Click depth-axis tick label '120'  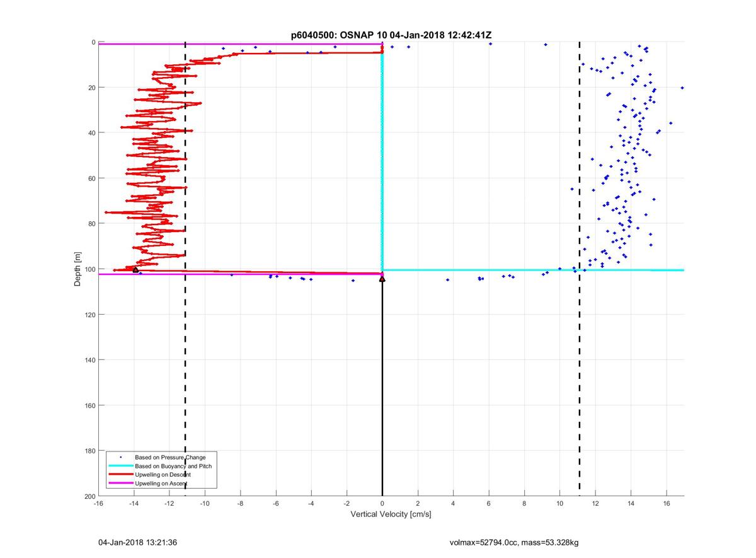[89, 315]
